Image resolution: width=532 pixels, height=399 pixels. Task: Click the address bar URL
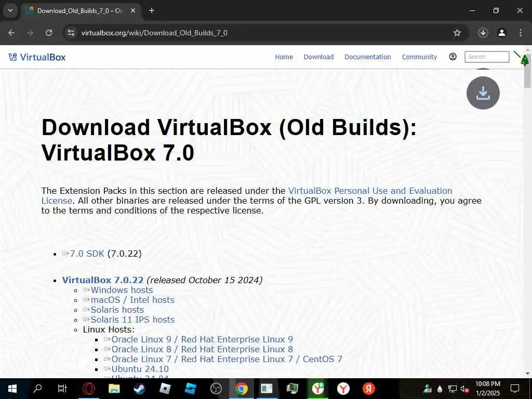click(154, 33)
